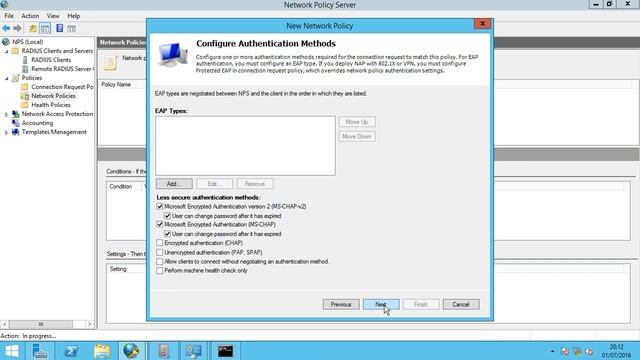Select the Accounting tree item

[37, 123]
